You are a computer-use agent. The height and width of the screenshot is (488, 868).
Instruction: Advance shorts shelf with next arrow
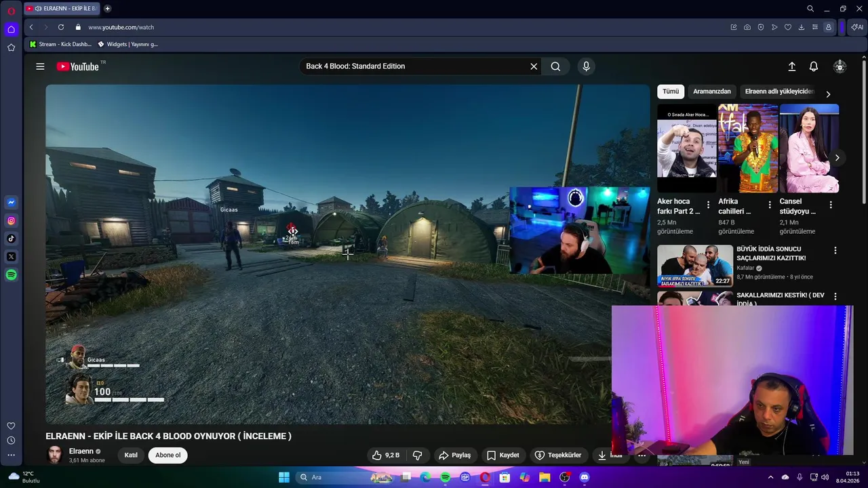(x=837, y=157)
